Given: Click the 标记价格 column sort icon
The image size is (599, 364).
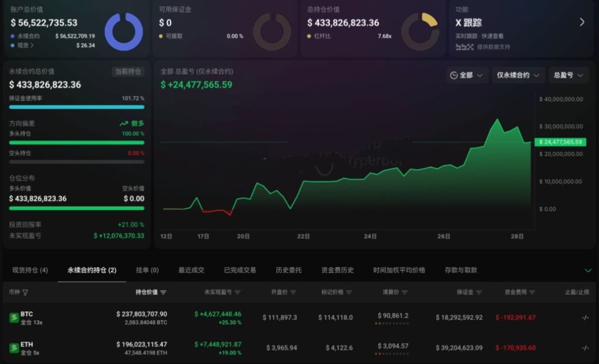Looking at the screenshot, I should tap(349, 292).
